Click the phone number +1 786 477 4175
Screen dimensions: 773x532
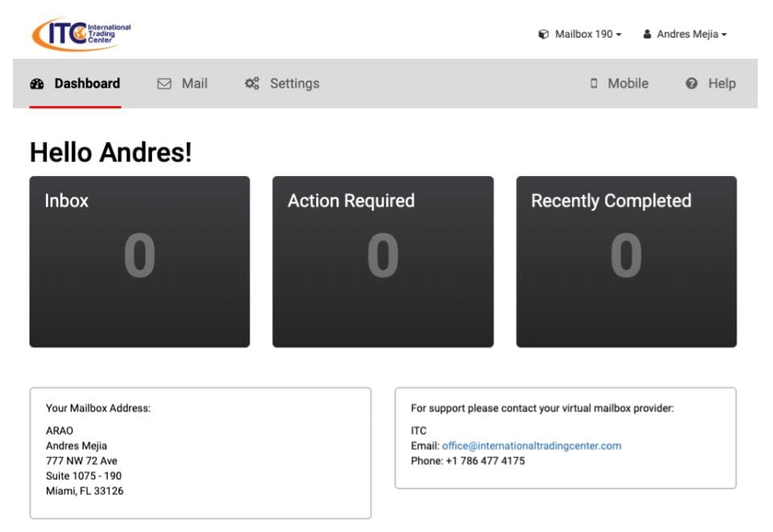click(485, 461)
